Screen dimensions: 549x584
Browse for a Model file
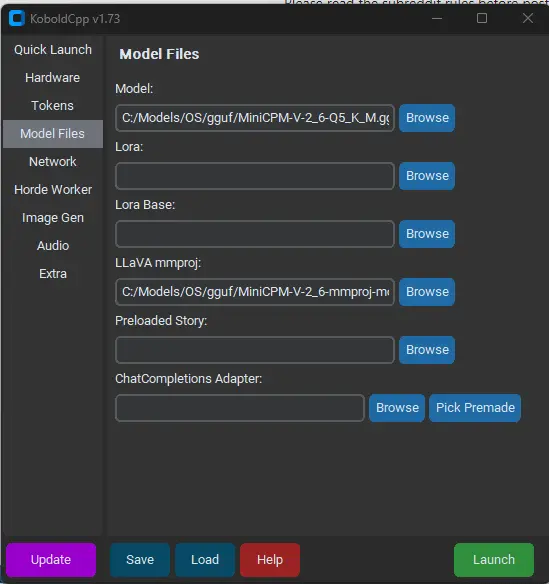(x=427, y=118)
